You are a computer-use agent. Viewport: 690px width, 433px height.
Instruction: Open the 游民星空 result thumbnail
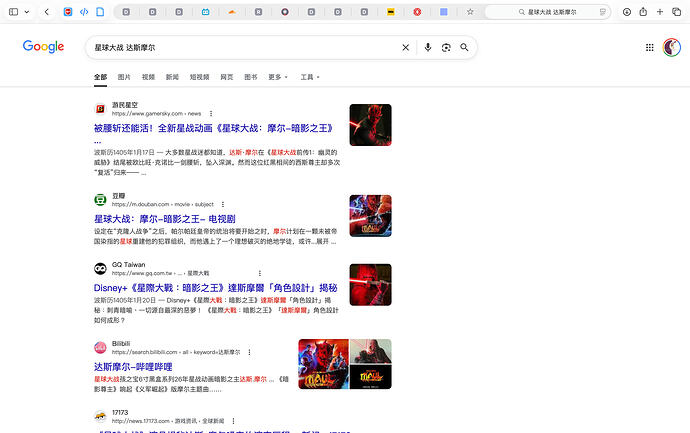coord(371,125)
